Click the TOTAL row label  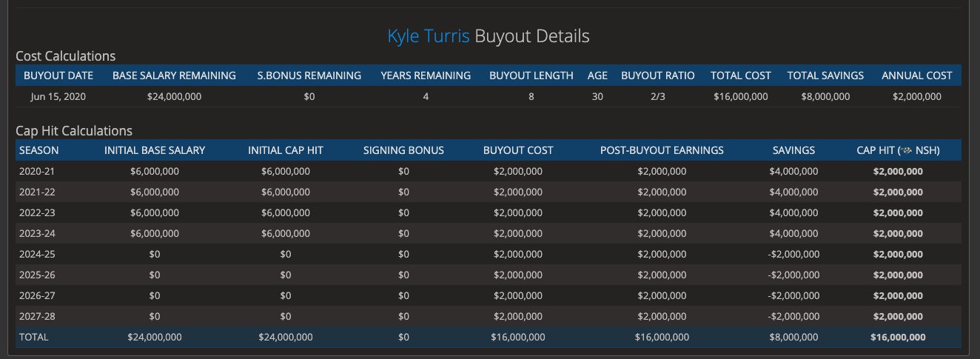33,337
